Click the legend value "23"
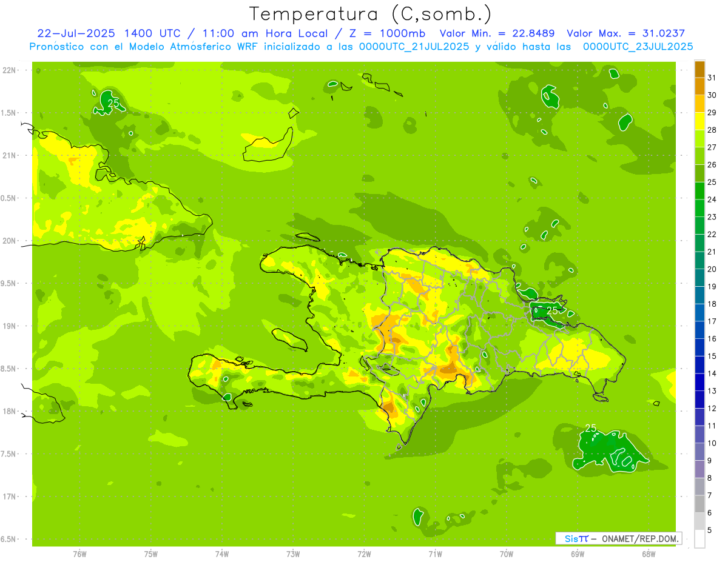This screenshot has width=728, height=562. pos(712,217)
